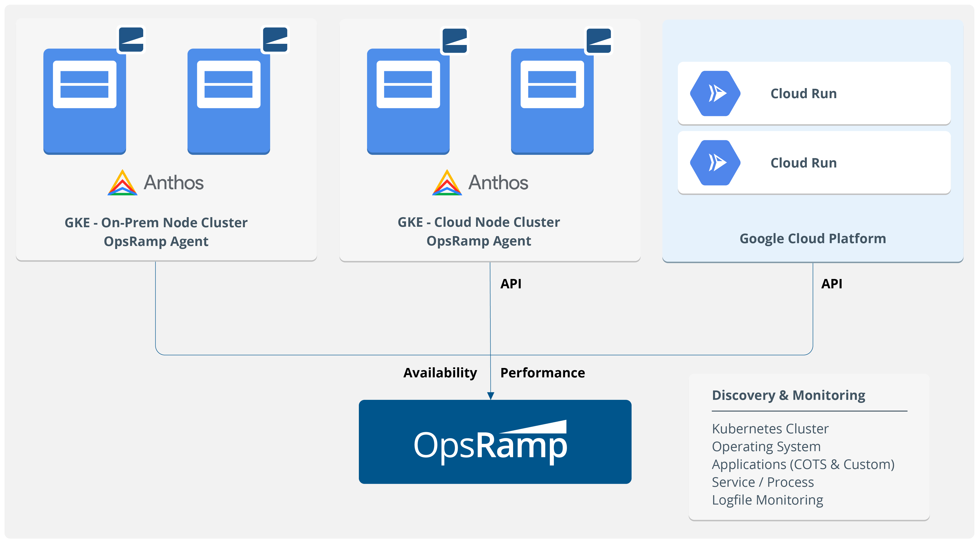980x546 pixels.
Task: Select 'Logfile Monitoring' list entry
Action: coord(767,500)
